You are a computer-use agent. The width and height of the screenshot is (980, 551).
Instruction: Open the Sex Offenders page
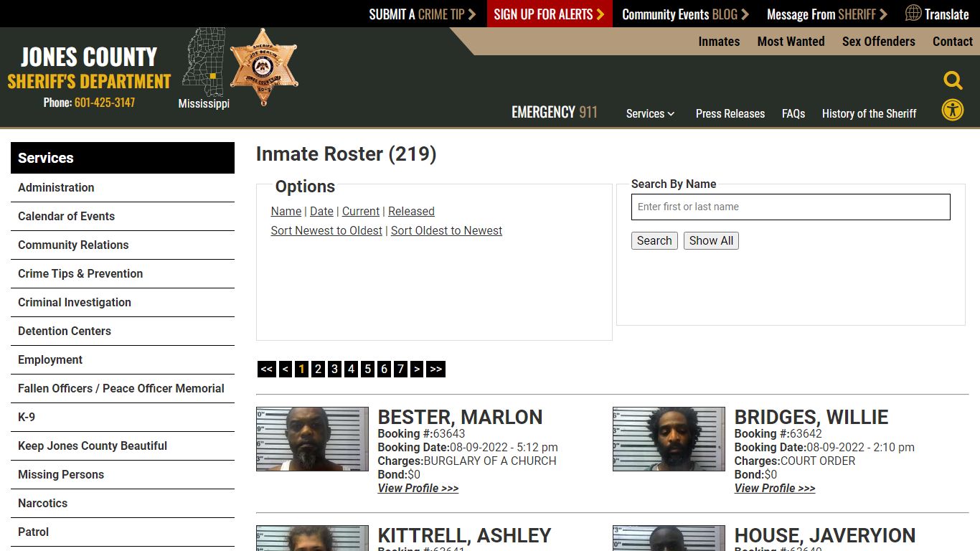(878, 42)
